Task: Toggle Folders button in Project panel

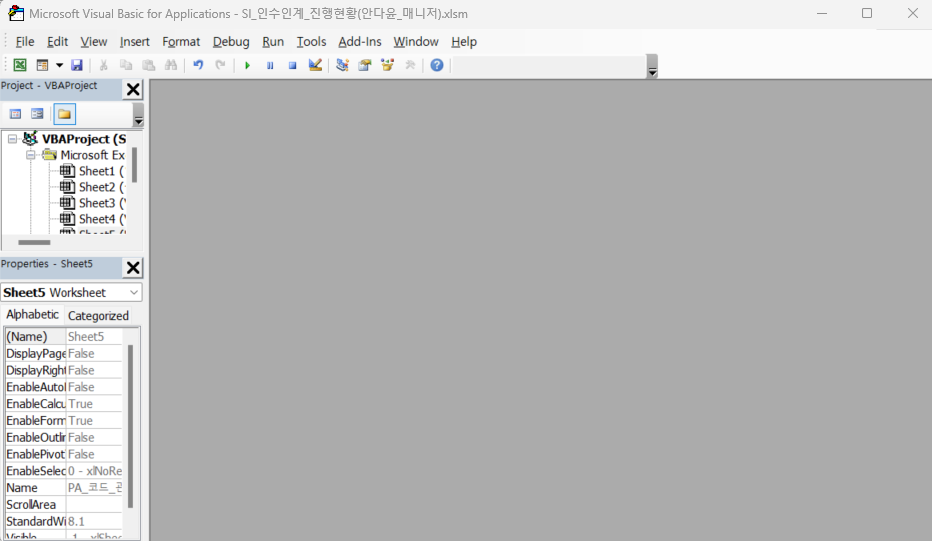Action: (x=64, y=114)
